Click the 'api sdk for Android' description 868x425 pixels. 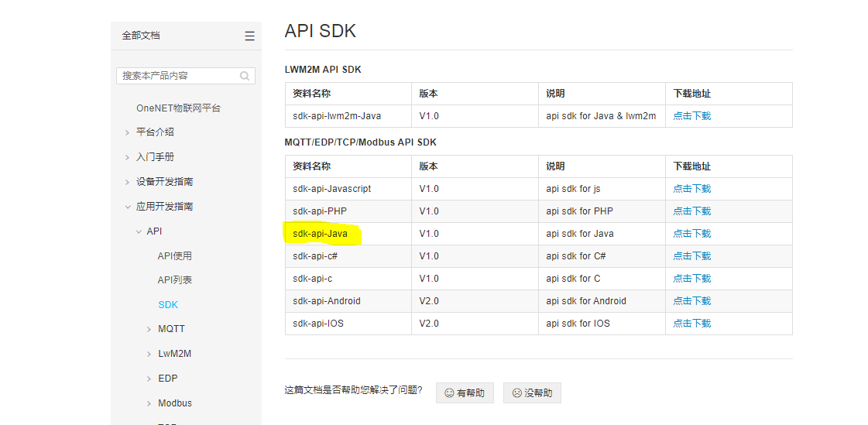[586, 301]
